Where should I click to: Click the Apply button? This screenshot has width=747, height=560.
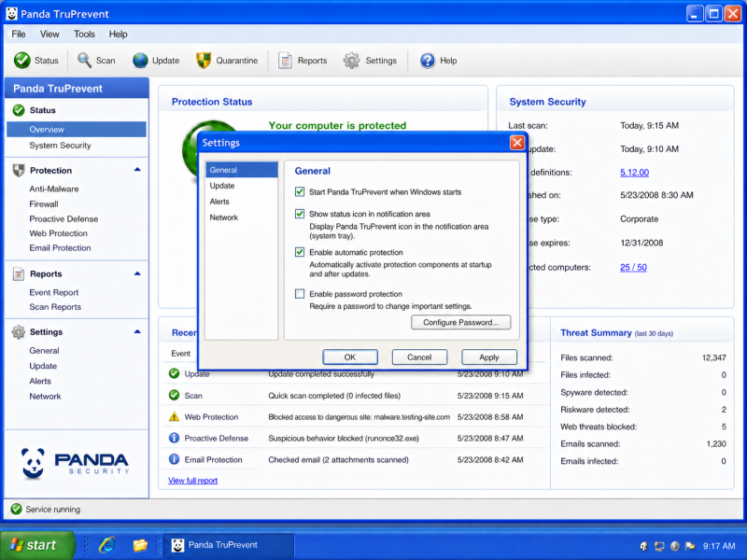tap(489, 357)
